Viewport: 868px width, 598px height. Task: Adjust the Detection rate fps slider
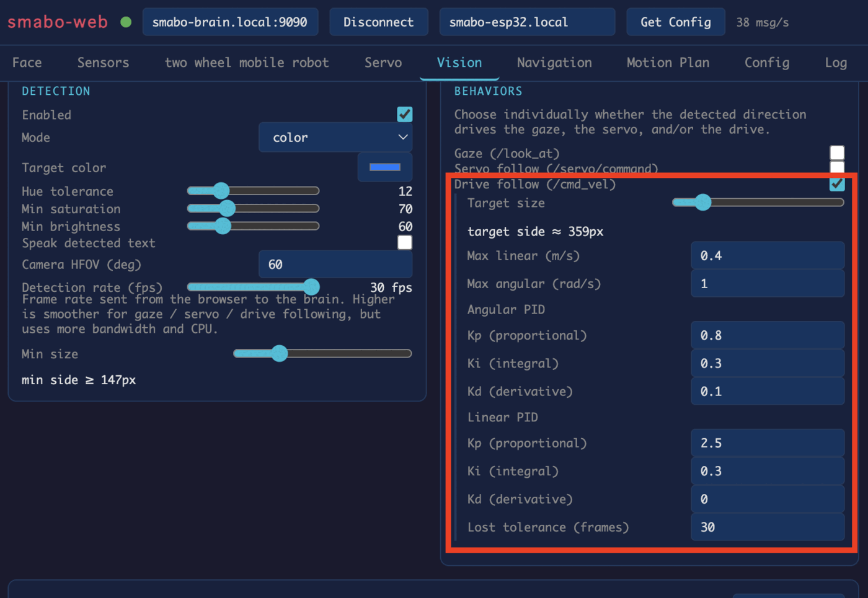click(253, 286)
